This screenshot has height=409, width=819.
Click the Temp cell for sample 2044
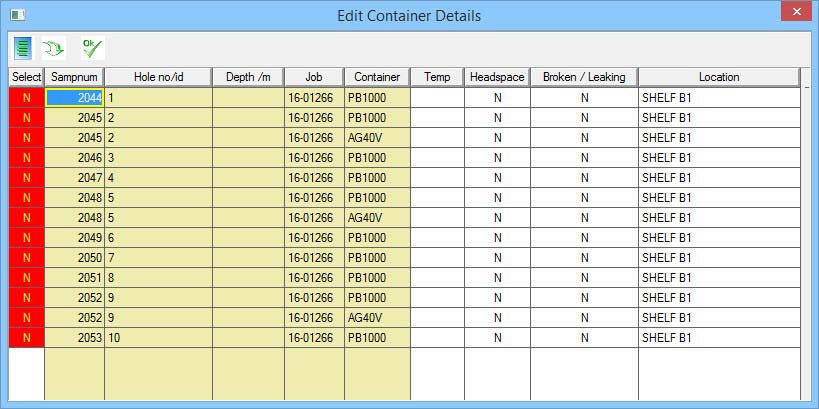(x=437, y=98)
